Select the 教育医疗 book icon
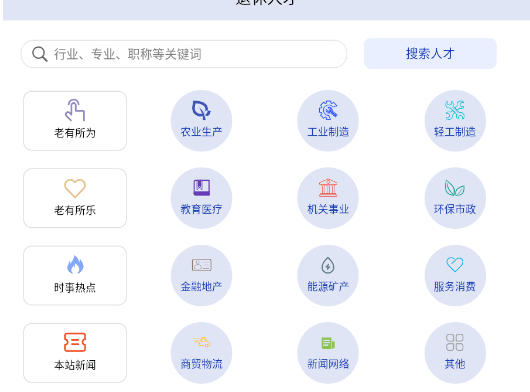Viewport: 530px width, 392px height. 201,188
